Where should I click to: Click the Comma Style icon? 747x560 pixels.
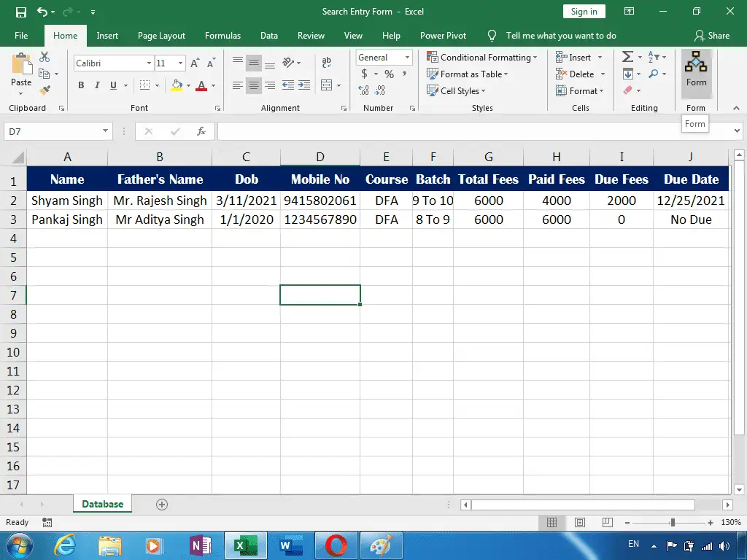tap(404, 74)
